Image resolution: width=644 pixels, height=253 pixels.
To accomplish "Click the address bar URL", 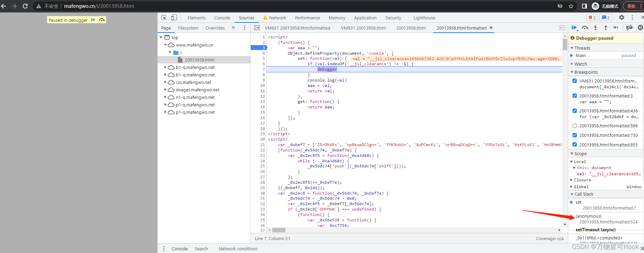I will [x=99, y=6].
